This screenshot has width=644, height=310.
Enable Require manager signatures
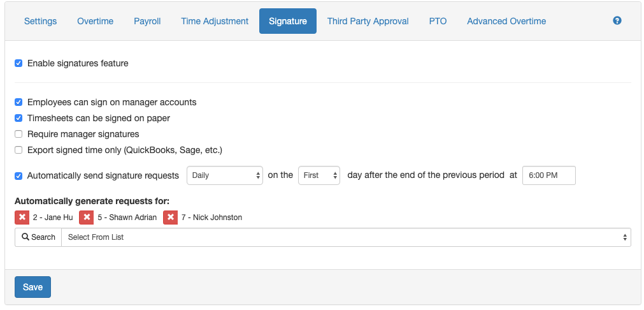[x=18, y=134]
